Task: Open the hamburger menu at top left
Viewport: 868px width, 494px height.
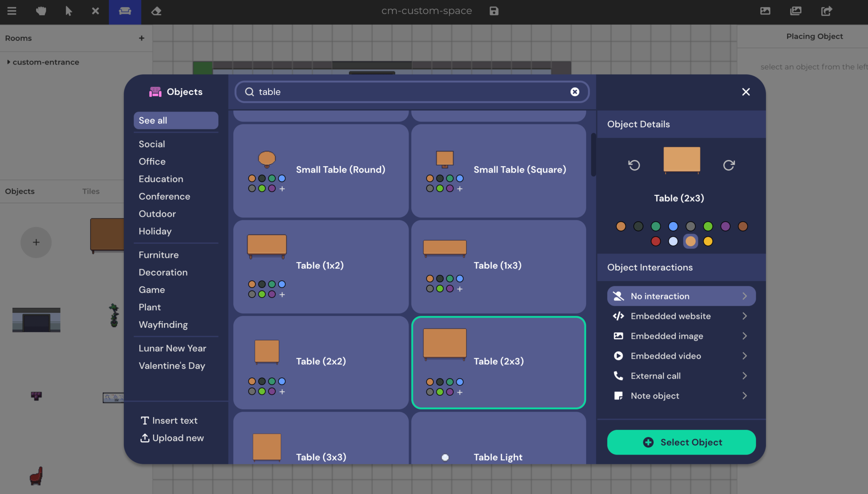Action: (x=12, y=11)
